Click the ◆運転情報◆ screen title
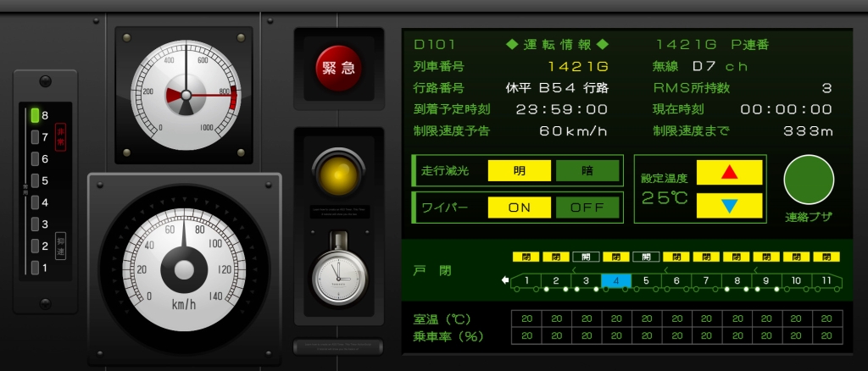This screenshot has width=868, height=371. [x=558, y=45]
